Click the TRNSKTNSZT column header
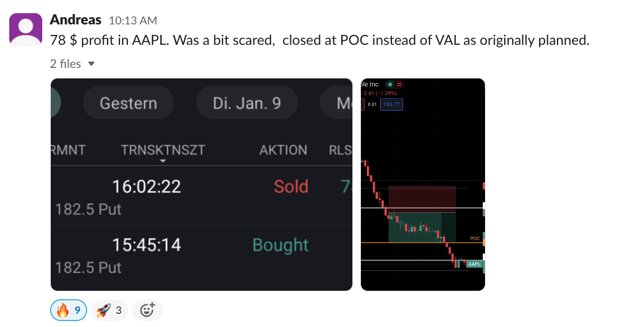Viewport: 644px width, 327px height. pos(163,150)
